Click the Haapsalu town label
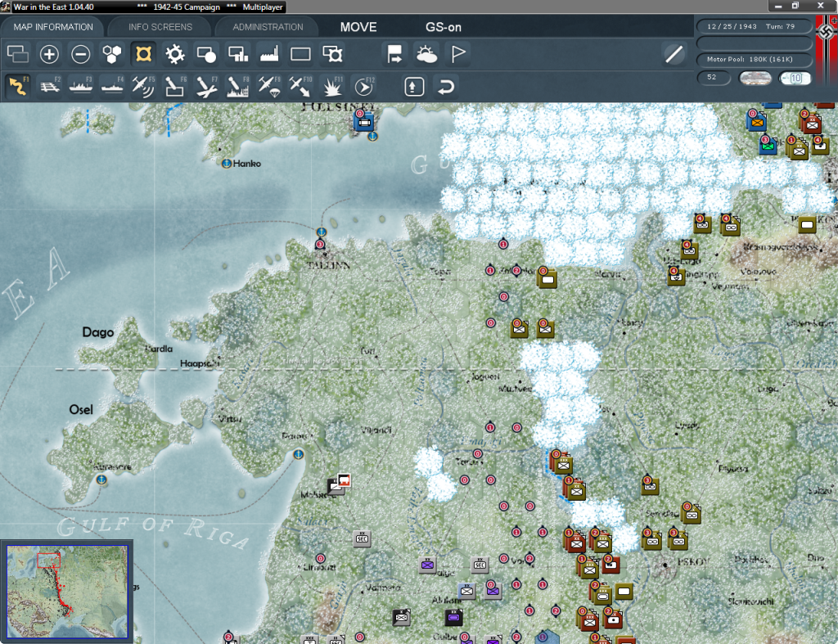The width and height of the screenshot is (838, 644). tap(200, 363)
